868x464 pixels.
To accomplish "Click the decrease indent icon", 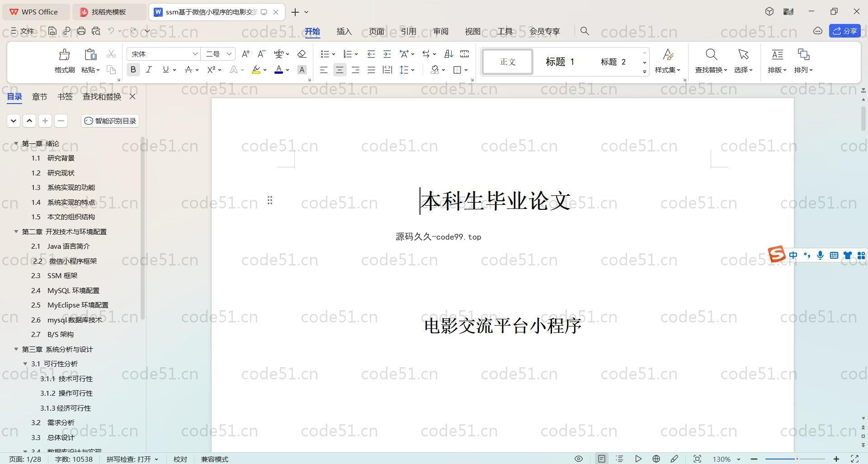I will point(371,54).
